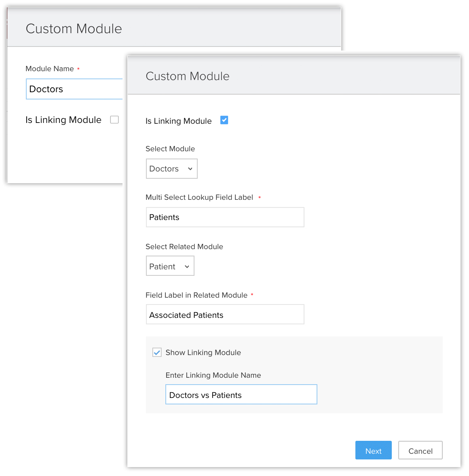
Task: Click the Module Name field containing Doctors
Action: (75, 89)
